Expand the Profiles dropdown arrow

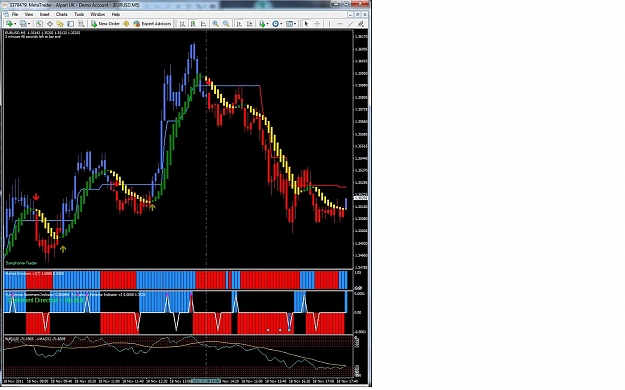point(29,24)
